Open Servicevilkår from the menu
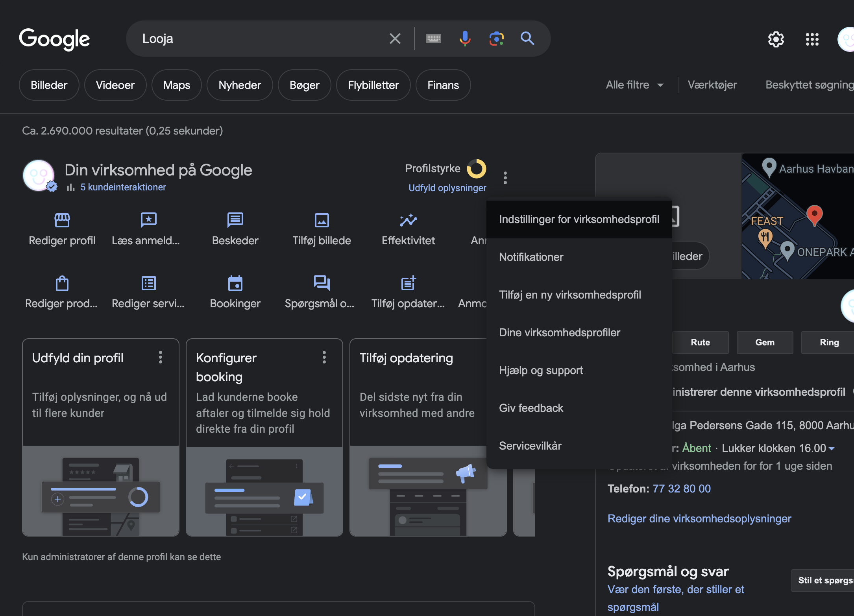This screenshot has height=616, width=854. [579, 446]
